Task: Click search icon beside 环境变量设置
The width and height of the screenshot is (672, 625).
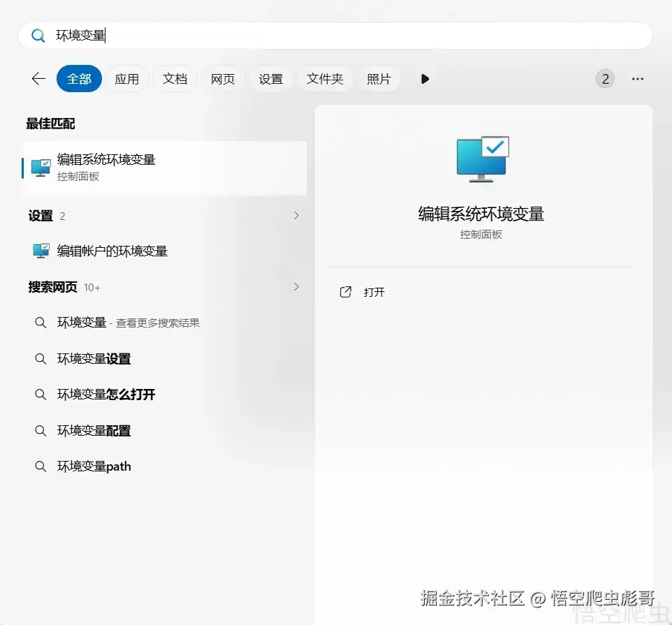Action: tap(41, 358)
